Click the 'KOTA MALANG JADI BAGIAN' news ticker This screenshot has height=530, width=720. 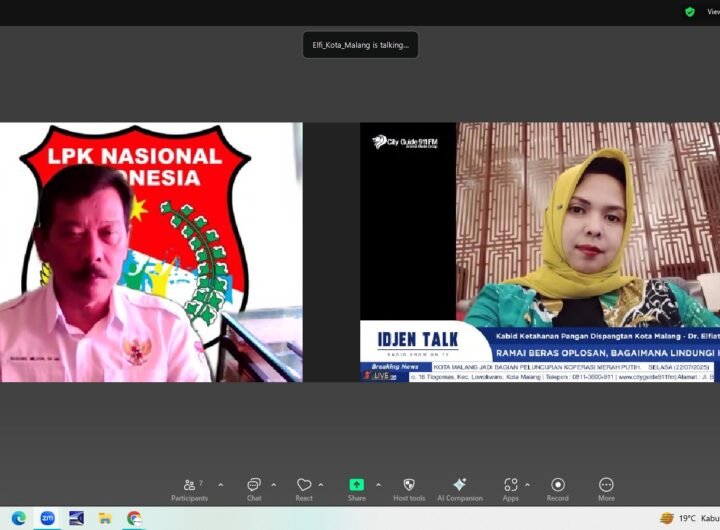536,367
